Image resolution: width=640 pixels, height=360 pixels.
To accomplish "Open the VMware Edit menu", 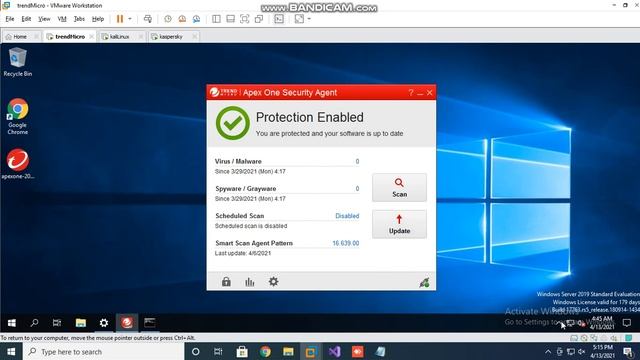I will [27, 19].
